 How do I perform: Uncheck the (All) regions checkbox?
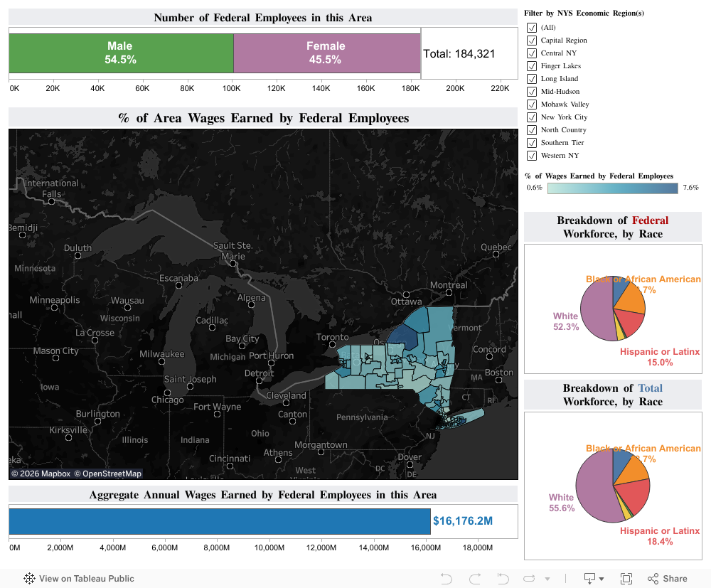click(531, 28)
